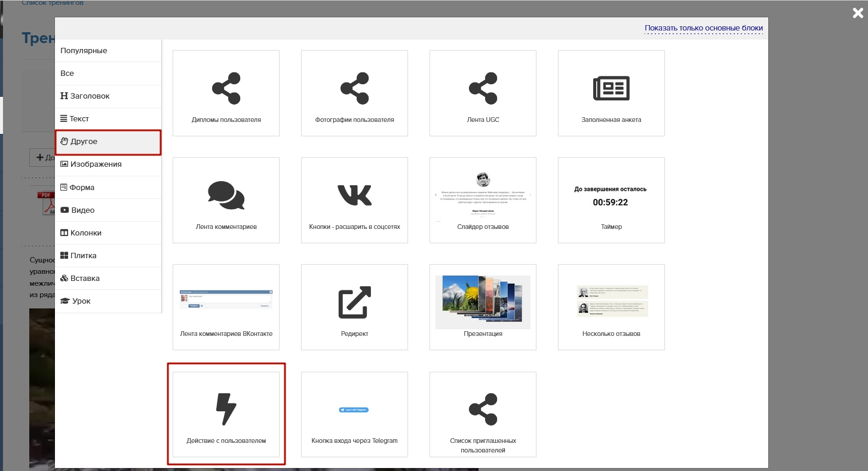Select the Дипломы пользователя block
Image resolution: width=868 pixels, height=471 pixels.
(226, 93)
